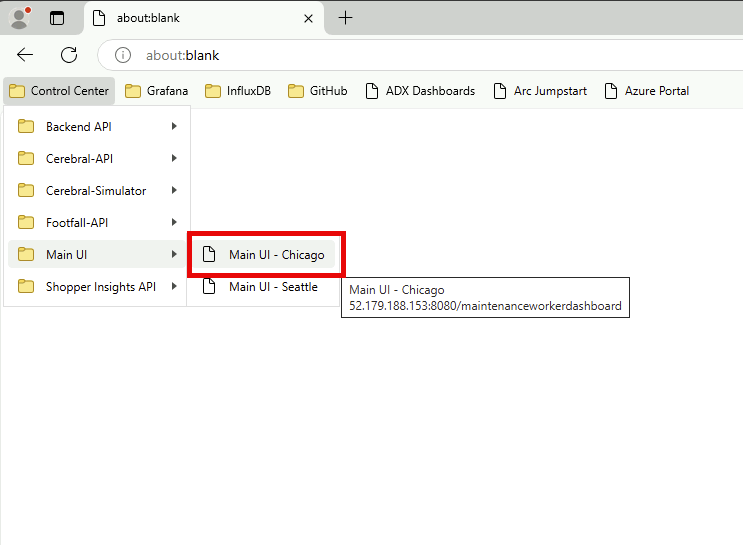Click the Cerebral-API folder icon
Viewport: 743px width, 545px height.
26,158
